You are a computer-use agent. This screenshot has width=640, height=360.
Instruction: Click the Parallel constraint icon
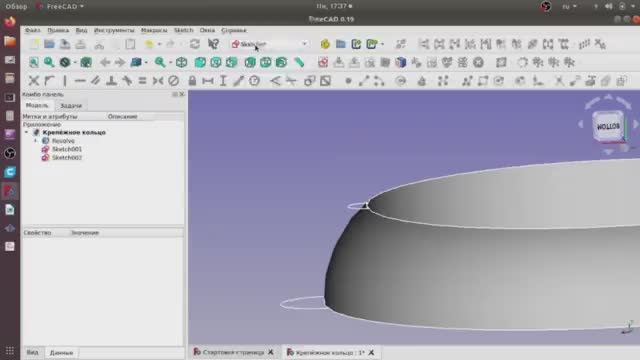click(x=96, y=80)
